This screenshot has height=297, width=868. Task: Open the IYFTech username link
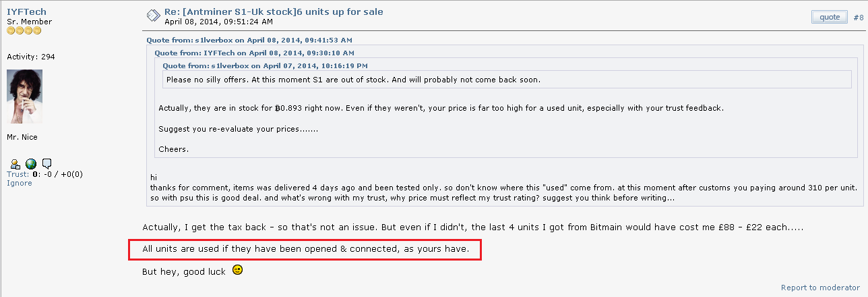27,12
